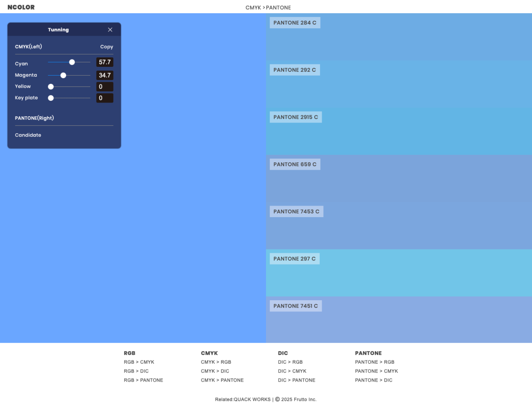Visit the QUACK WORKS related link
This screenshot has width=532, height=409.
coord(252,399)
